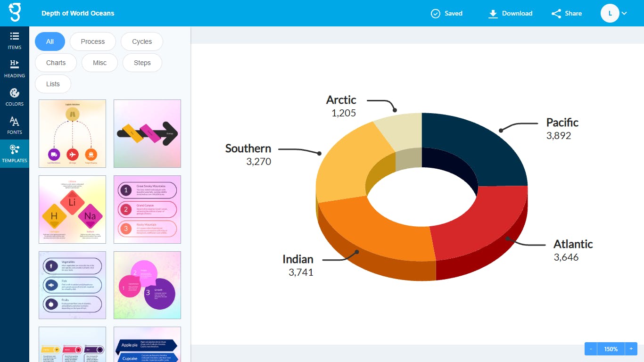The width and height of the screenshot is (644, 362).
Task: Open the Fonts panel in sidebar
Action: [x=15, y=125]
